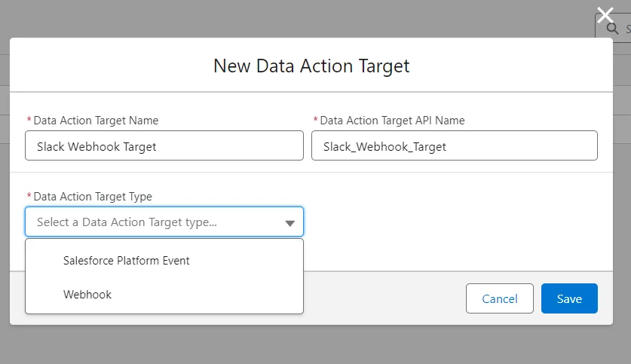
Task: Click the required asterisk beside API Name
Action: click(x=316, y=121)
